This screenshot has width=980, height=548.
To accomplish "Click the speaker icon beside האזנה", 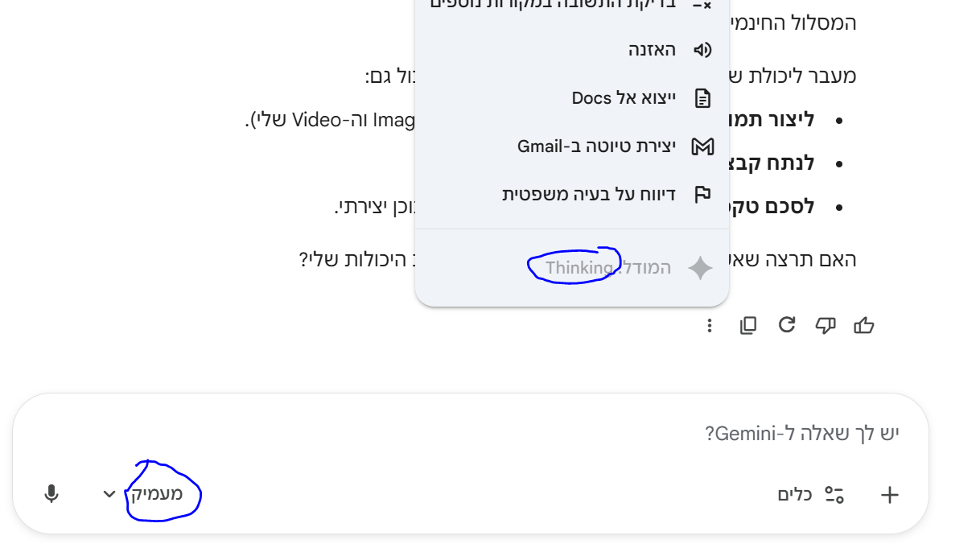I will click(702, 50).
